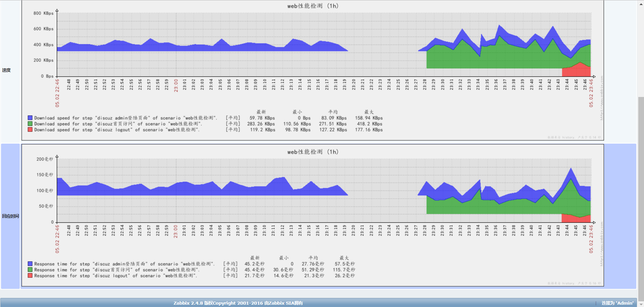Screen dimensions: 644x307
Task: Click the value '59.78 KBps'
Action: tap(262, 118)
